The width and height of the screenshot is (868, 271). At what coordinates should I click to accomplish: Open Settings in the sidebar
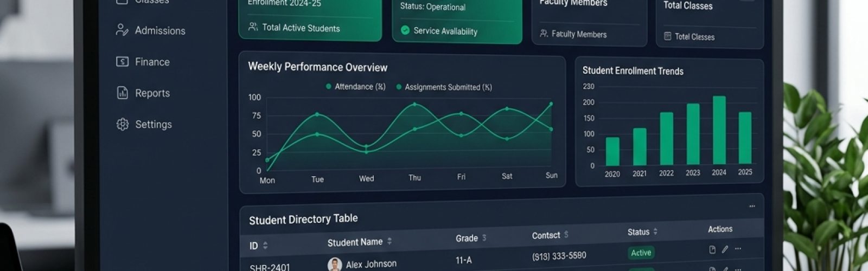pos(144,124)
